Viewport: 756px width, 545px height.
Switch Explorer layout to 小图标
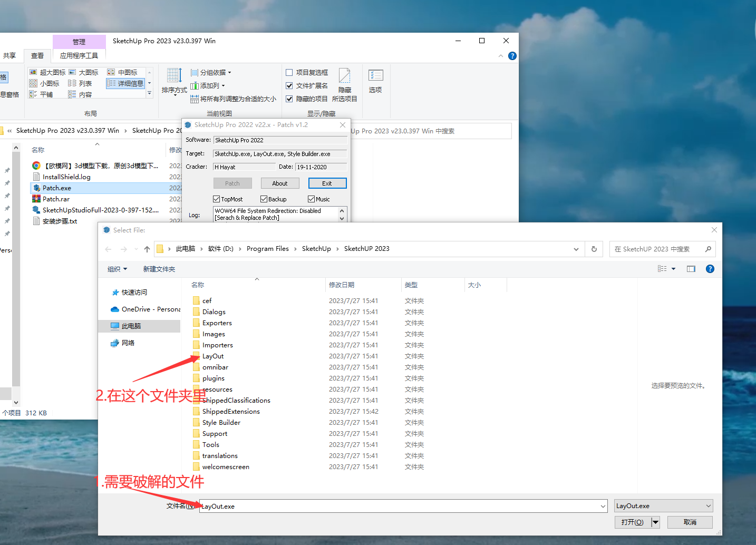coord(44,83)
